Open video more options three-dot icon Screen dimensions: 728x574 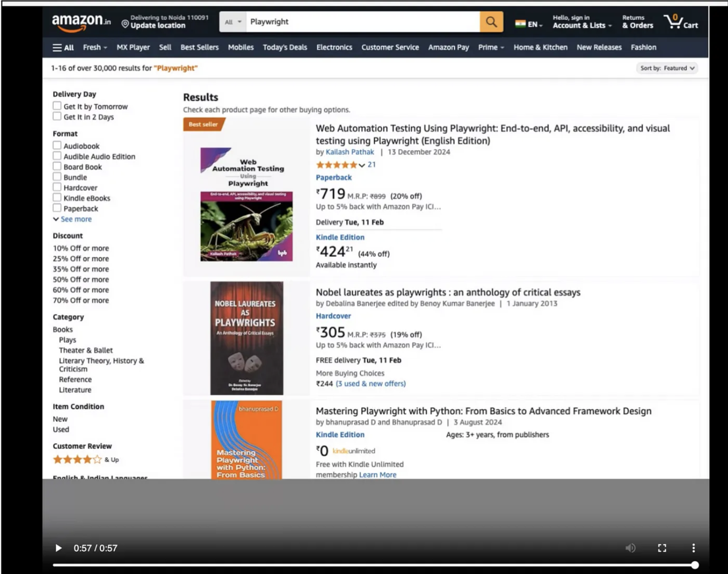tap(693, 548)
